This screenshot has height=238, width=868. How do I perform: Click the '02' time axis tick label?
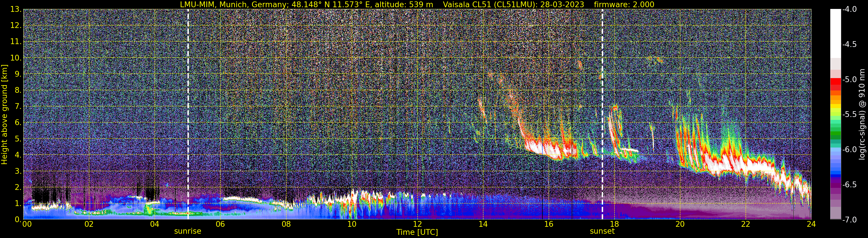click(x=89, y=224)
